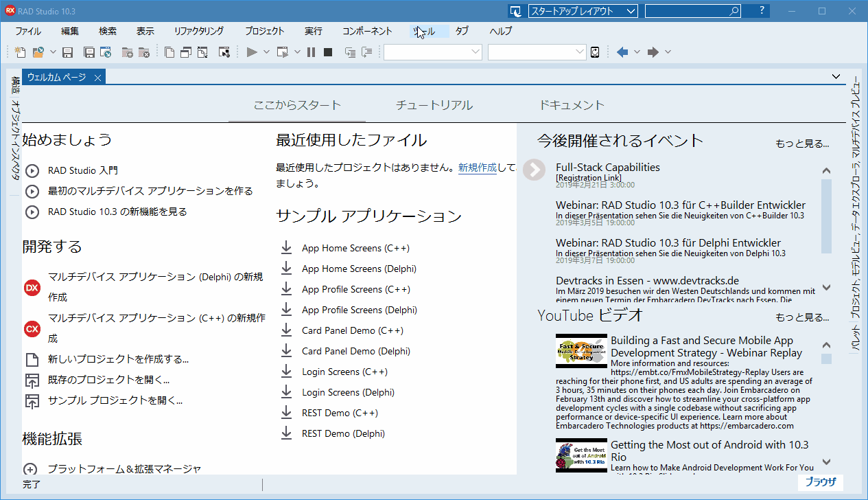Image resolution: width=868 pixels, height=500 pixels.
Task: Click the Save floppy disk icon
Action: click(x=67, y=52)
